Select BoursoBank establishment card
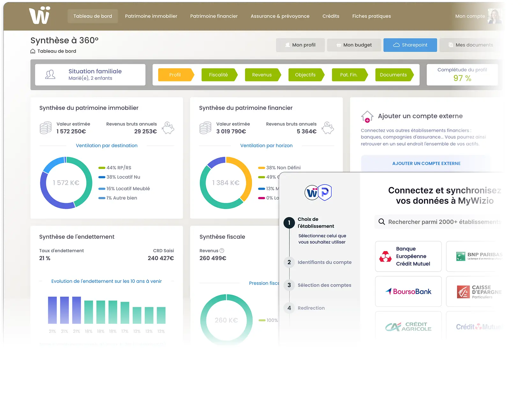532x407 pixels. [408, 291]
